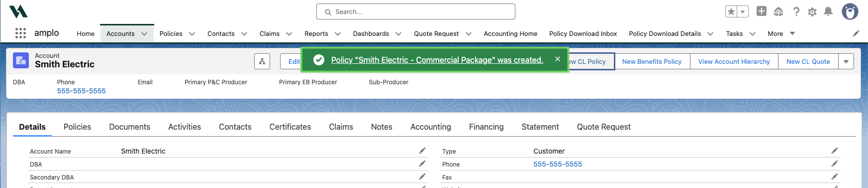Expand the Tasks nav dropdown chevron

753,34
